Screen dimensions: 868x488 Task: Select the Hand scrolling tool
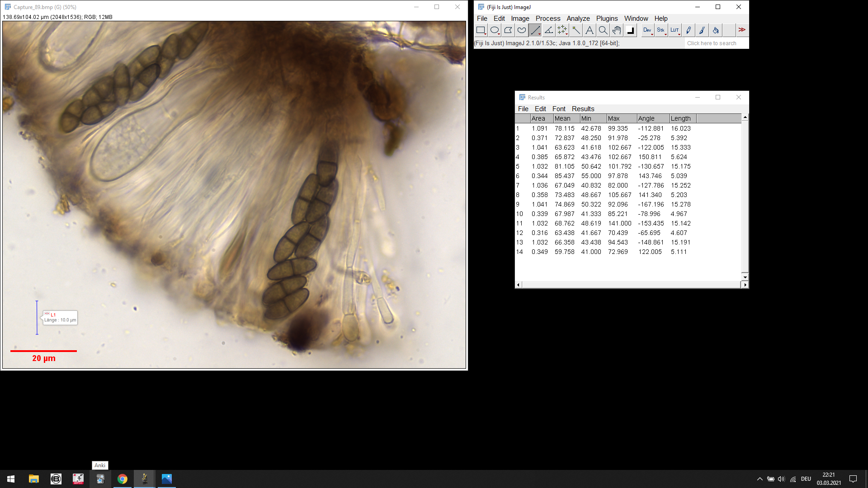616,30
